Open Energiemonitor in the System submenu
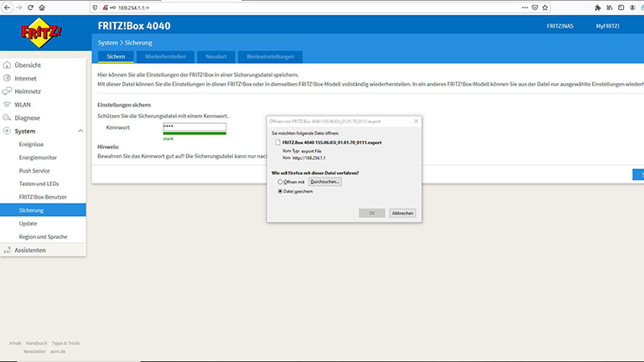The width and height of the screenshot is (644, 362). (37, 158)
